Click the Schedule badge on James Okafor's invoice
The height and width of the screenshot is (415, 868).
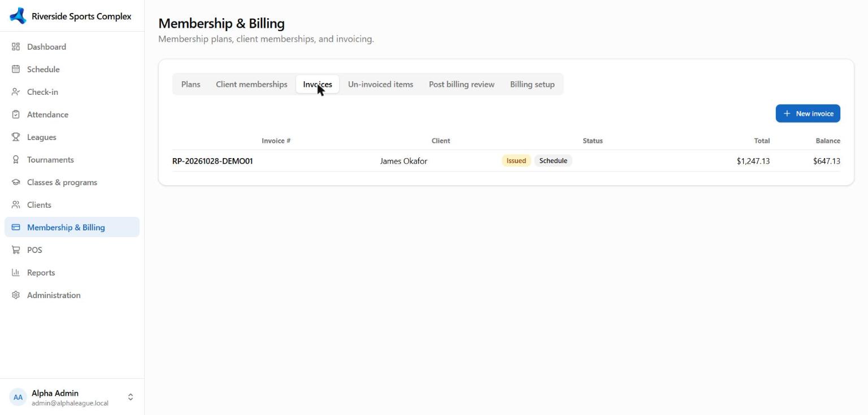(553, 161)
